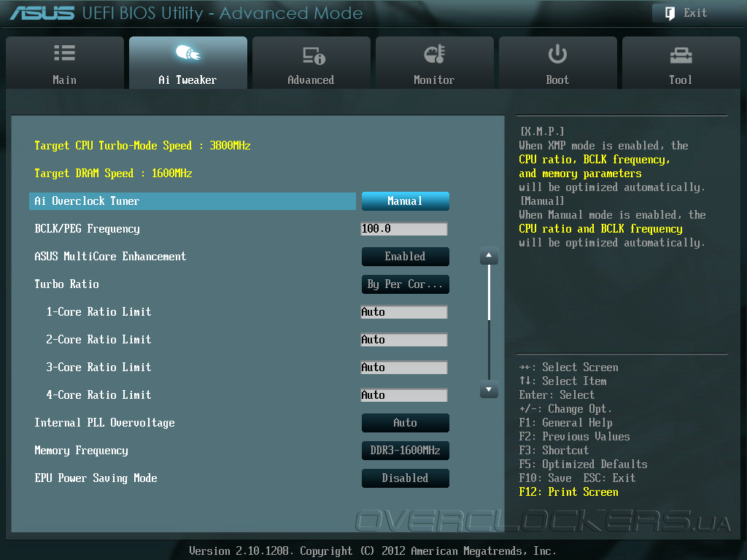Image resolution: width=747 pixels, height=560 pixels.
Task: Select the 1-Core Ratio Limit label
Action: [x=98, y=312]
